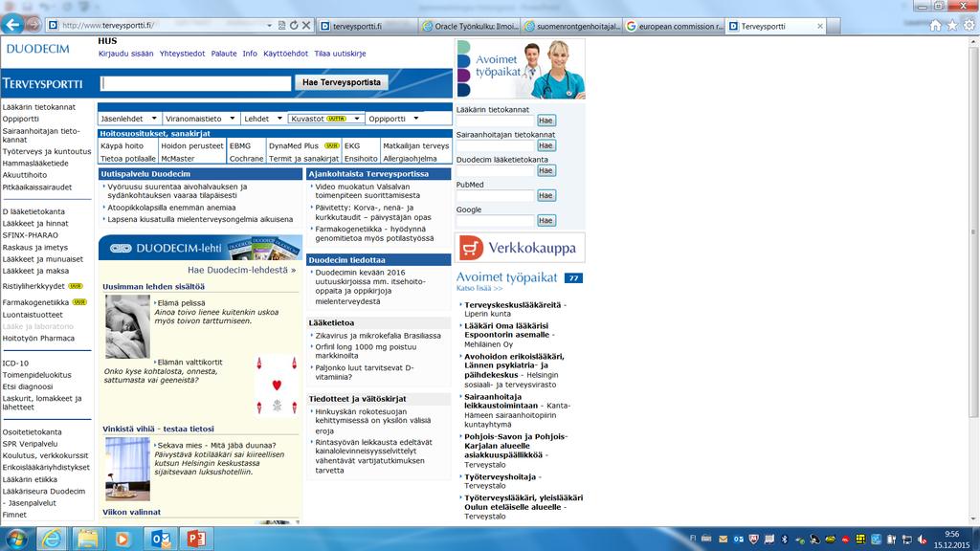The height and width of the screenshot is (551, 980).
Task: Click the browser Back arrow button
Action: point(11,24)
